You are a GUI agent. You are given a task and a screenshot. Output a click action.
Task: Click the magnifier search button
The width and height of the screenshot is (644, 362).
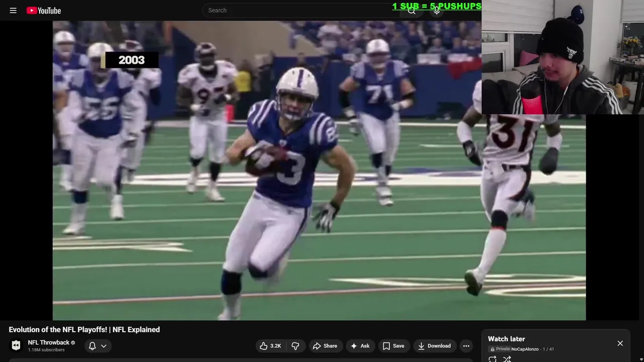click(412, 10)
